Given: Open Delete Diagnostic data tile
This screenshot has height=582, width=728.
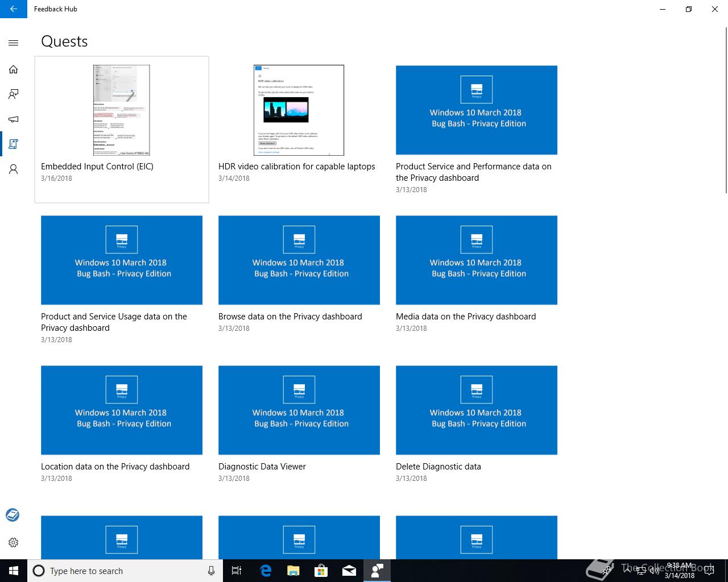Looking at the screenshot, I should tap(477, 410).
